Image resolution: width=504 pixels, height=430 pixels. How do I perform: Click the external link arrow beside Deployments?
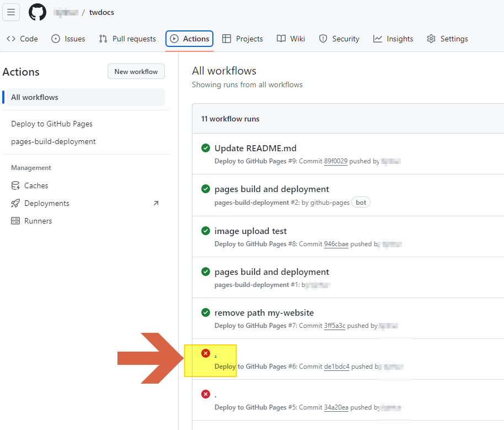(156, 203)
